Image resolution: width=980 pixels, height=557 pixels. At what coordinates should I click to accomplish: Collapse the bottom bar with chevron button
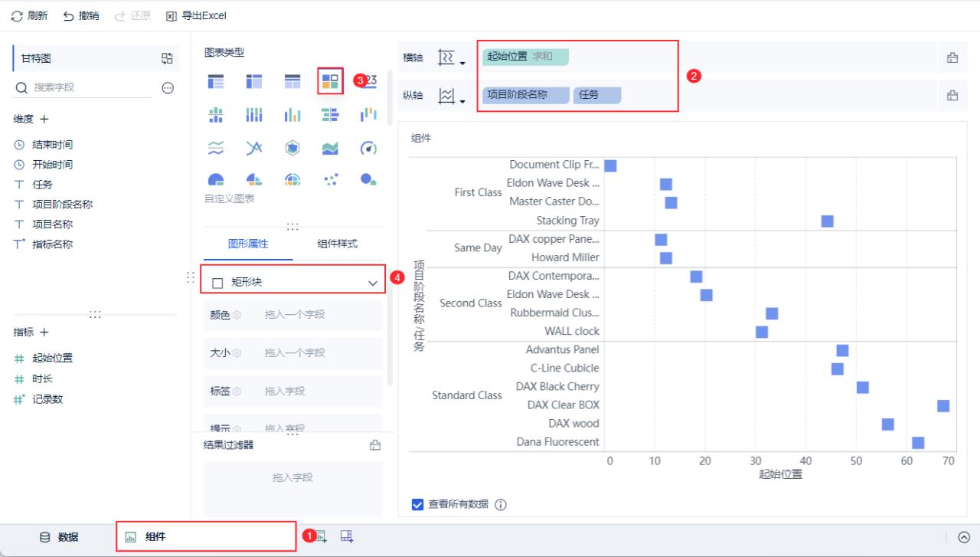(x=964, y=538)
